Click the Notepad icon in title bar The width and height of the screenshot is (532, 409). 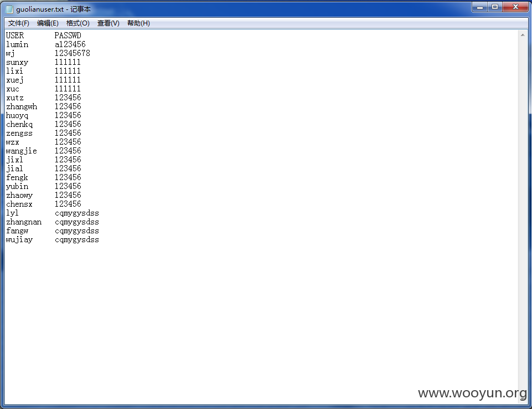[x=9, y=9]
